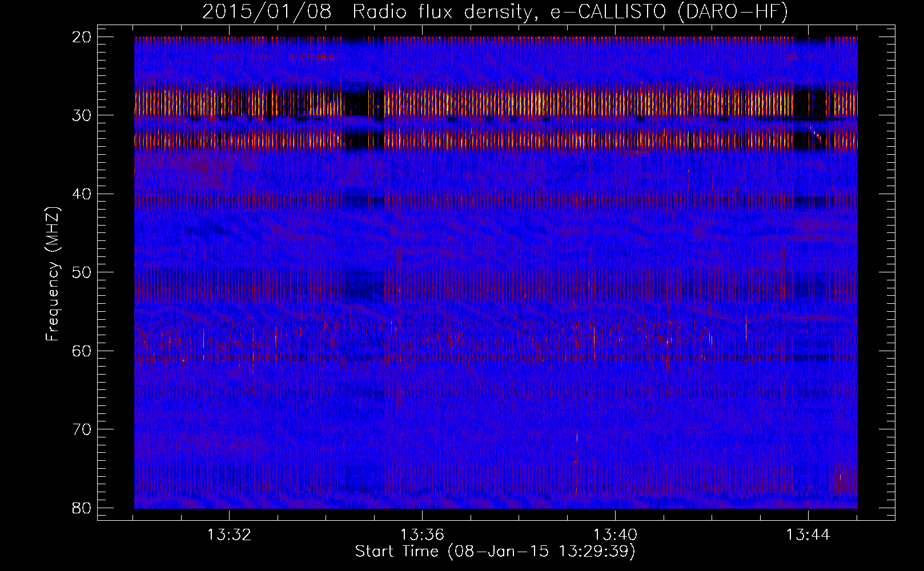Click the 13:44 time tick label
Viewport: 924px width, 571px height.
click(x=809, y=535)
